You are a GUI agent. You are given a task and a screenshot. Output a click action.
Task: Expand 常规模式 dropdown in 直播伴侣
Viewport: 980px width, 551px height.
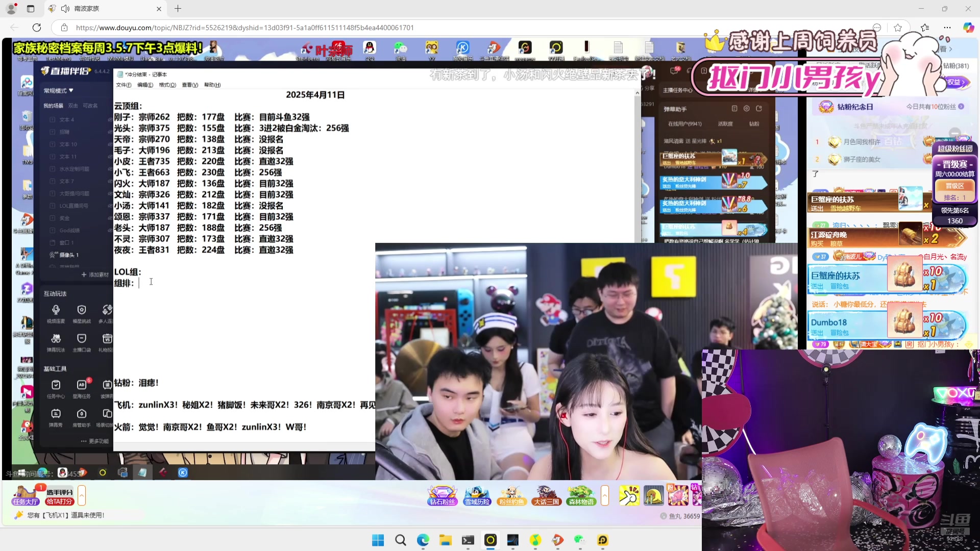coord(58,91)
